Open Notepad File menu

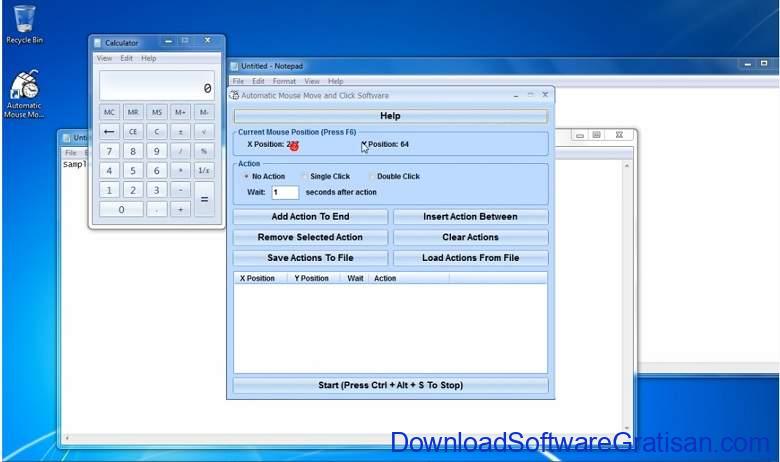[238, 81]
